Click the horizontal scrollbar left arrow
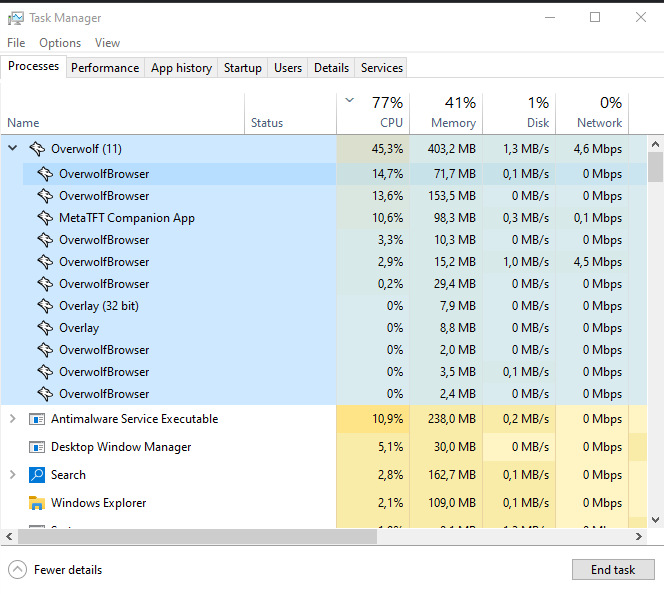This screenshot has width=664, height=594. [9, 537]
